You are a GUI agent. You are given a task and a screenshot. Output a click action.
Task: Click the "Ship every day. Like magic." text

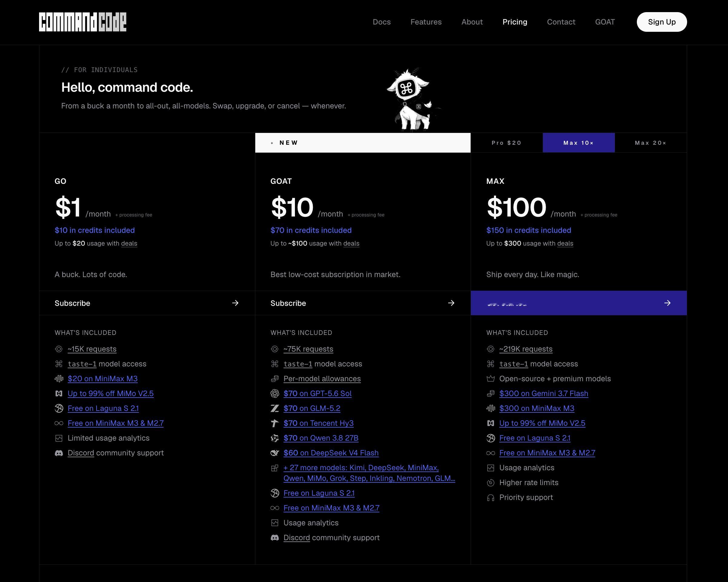[532, 274]
